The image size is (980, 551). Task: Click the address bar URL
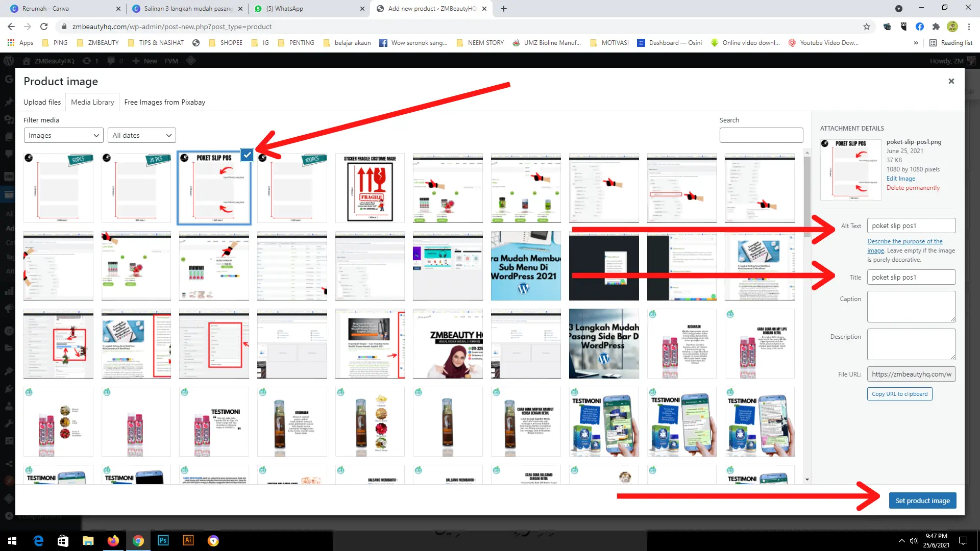point(172,27)
